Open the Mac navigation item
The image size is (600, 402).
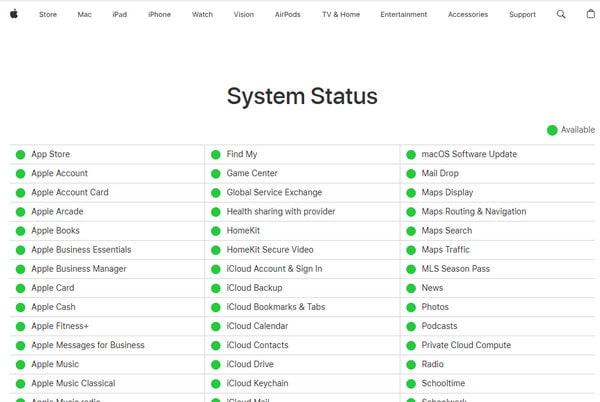[85, 15]
